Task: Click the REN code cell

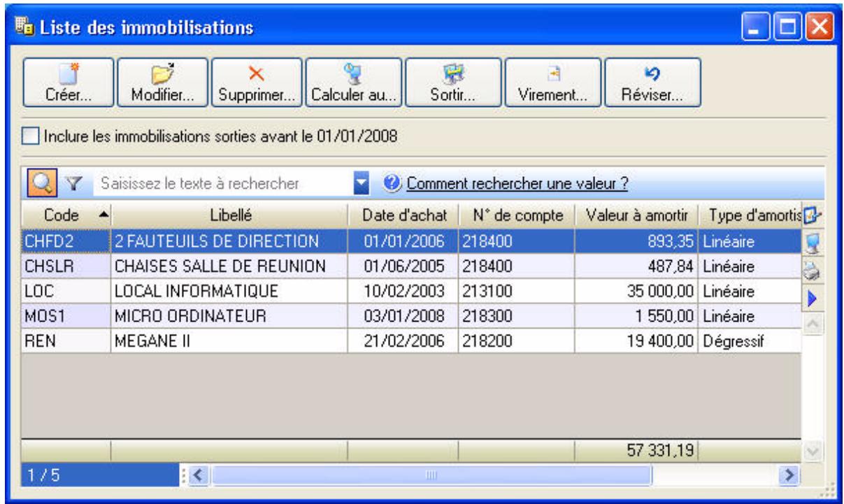Action: coord(65,341)
